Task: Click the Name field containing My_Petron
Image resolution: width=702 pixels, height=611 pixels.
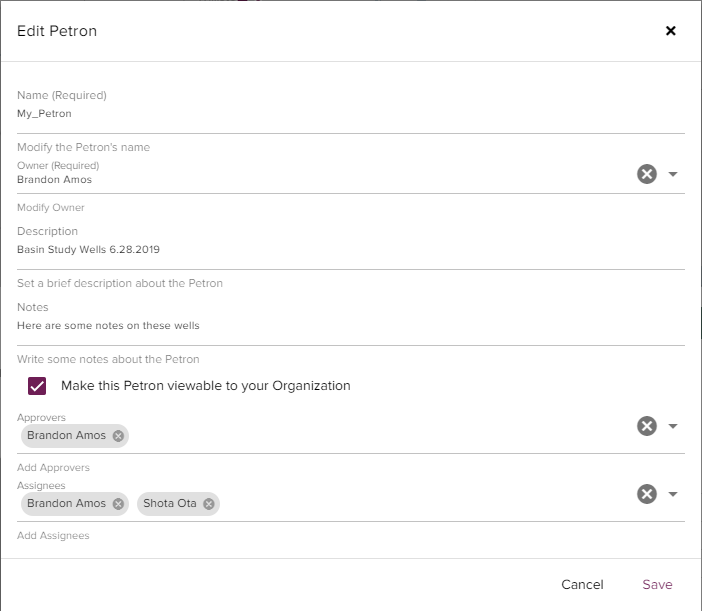Action: [300, 114]
